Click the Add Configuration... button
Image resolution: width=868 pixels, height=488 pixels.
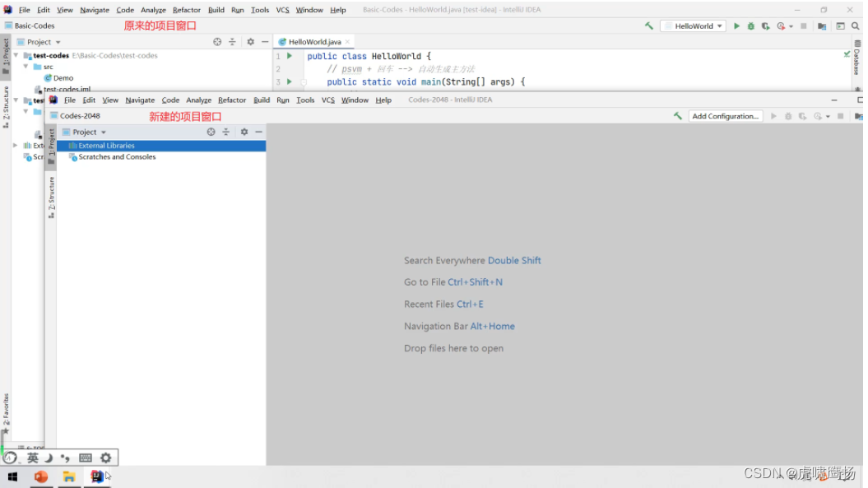point(725,116)
